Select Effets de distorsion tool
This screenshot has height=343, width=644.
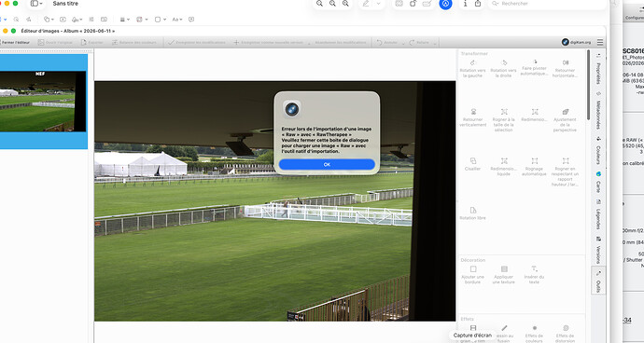(566, 333)
